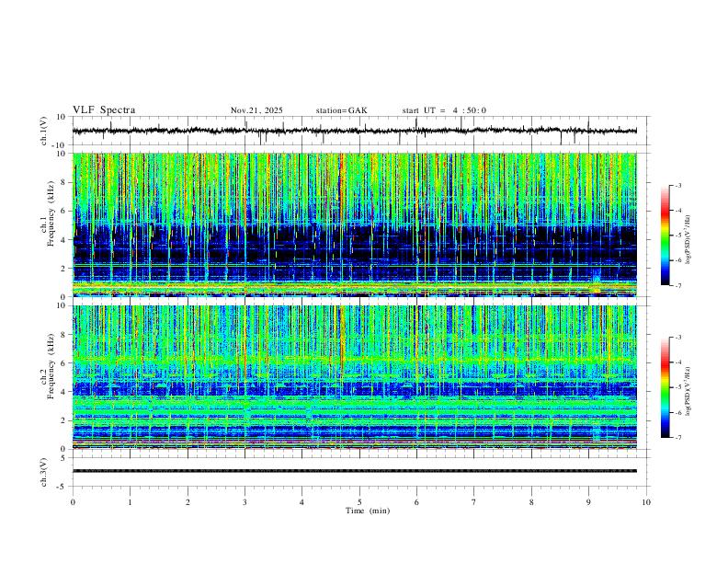Image resolution: width=728 pixels, height=563 pixels.
Task: Click the upper PSD color bar
Action: (665, 236)
